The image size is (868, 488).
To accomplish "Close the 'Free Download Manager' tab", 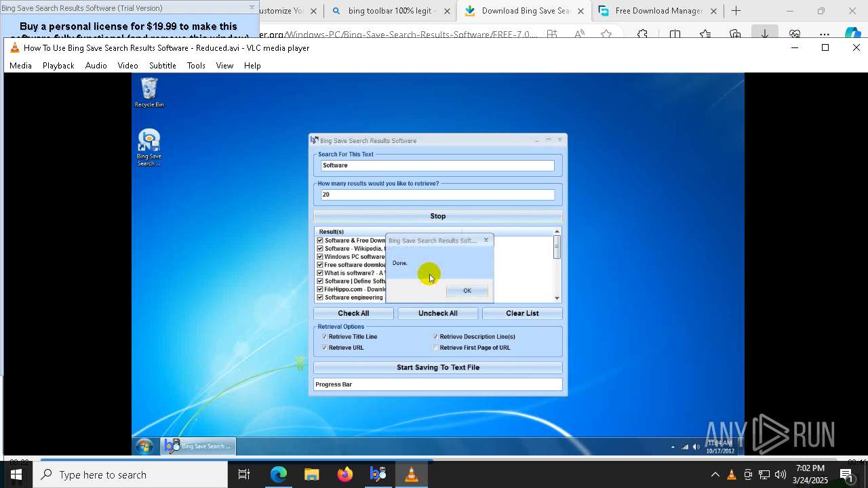I will (x=713, y=11).
